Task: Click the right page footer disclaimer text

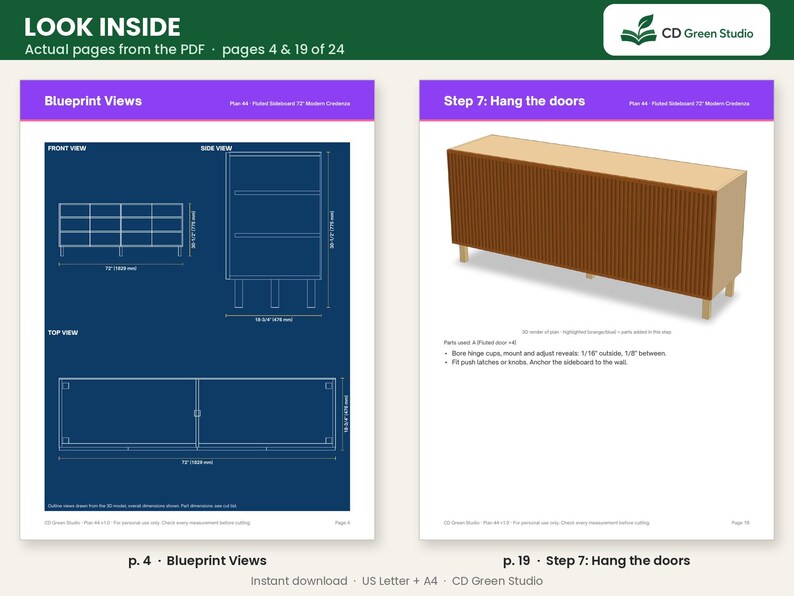Action: click(547, 523)
